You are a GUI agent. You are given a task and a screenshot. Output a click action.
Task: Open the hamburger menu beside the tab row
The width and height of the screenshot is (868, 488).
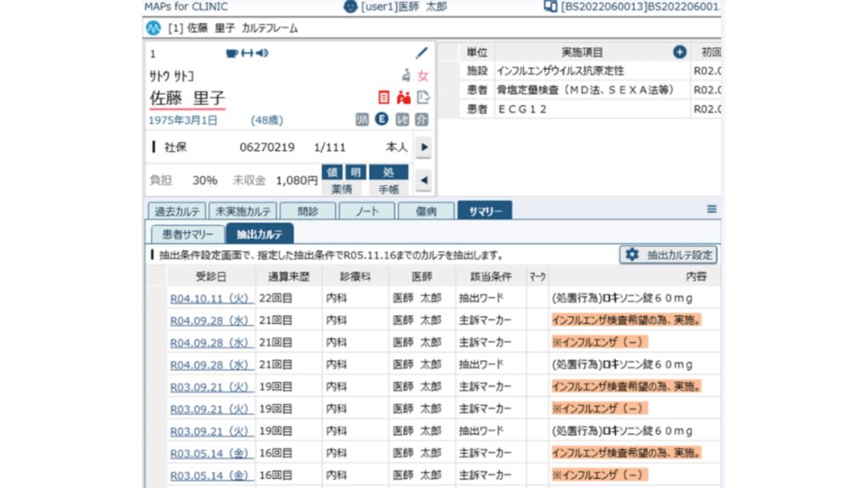(x=711, y=209)
